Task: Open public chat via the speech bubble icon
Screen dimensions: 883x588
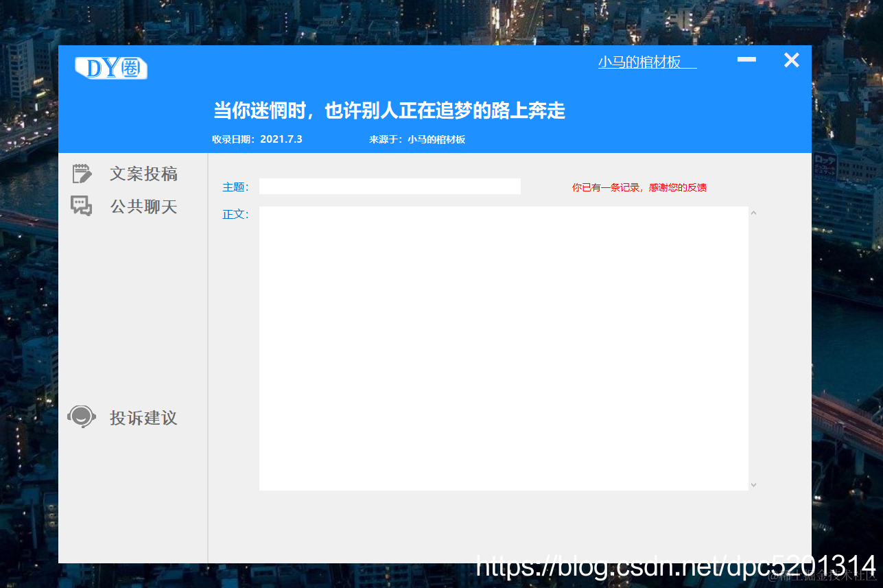Action: [82, 204]
